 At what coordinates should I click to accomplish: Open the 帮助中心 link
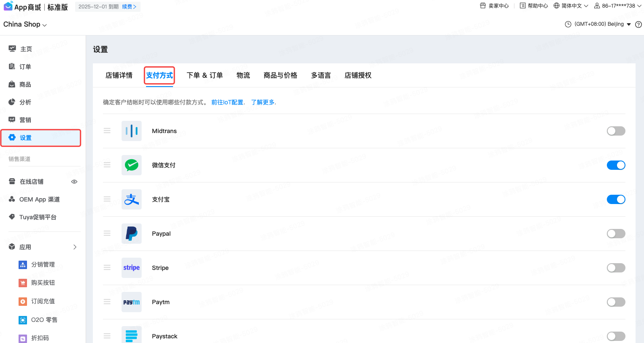coord(534,6)
